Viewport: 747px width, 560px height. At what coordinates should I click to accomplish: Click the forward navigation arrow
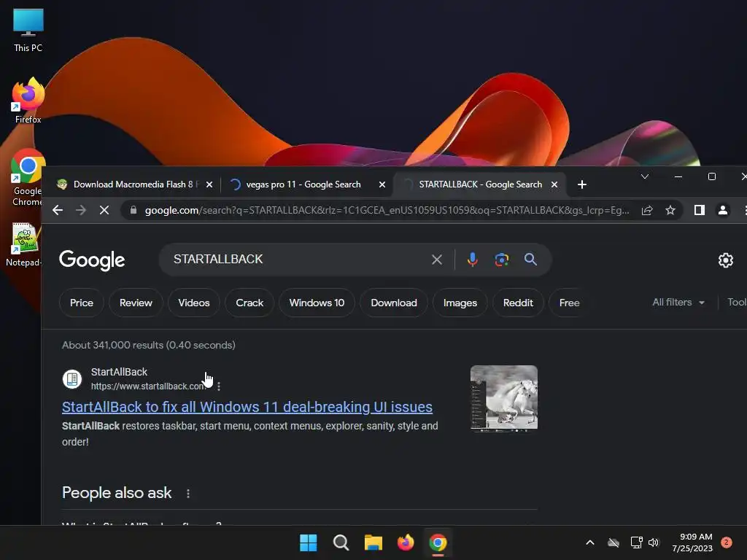click(x=81, y=210)
